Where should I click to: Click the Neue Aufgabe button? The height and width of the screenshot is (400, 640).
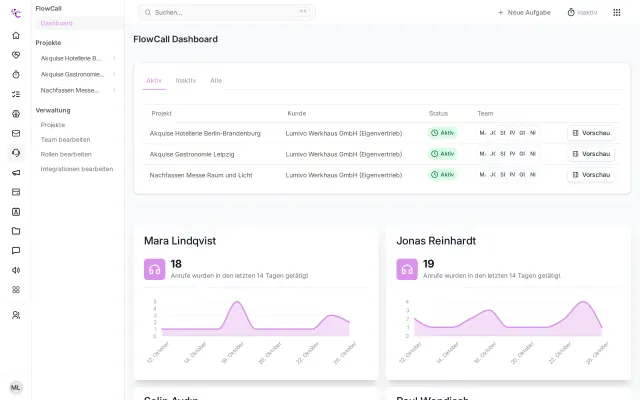524,13
